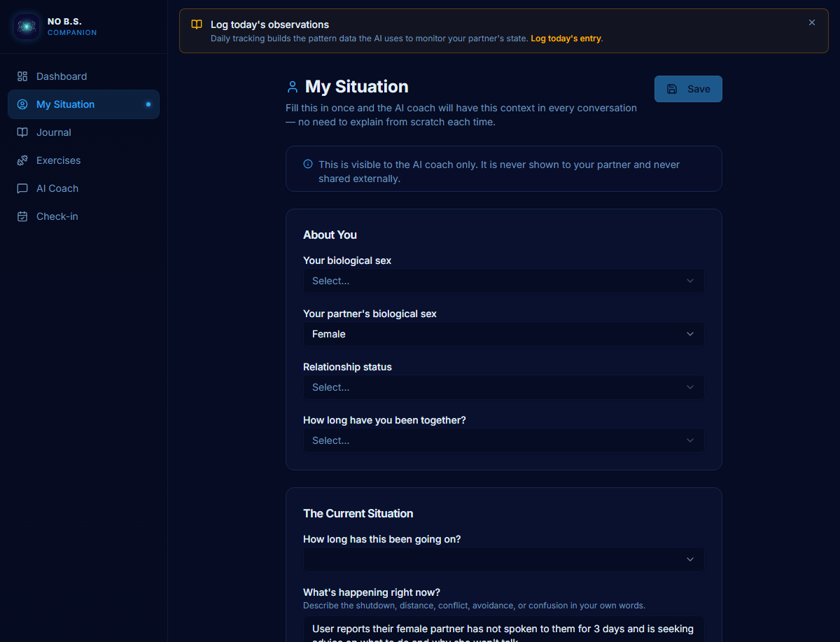Click the AI Coach chat bubble icon
The height and width of the screenshot is (642, 840).
(x=22, y=188)
